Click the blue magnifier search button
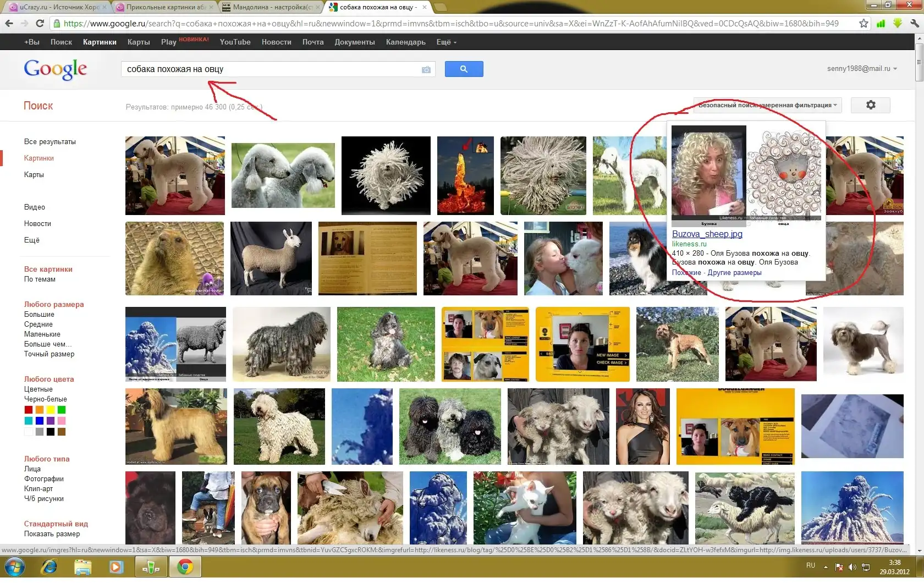Viewport: 924px width, 583px height. (x=464, y=69)
